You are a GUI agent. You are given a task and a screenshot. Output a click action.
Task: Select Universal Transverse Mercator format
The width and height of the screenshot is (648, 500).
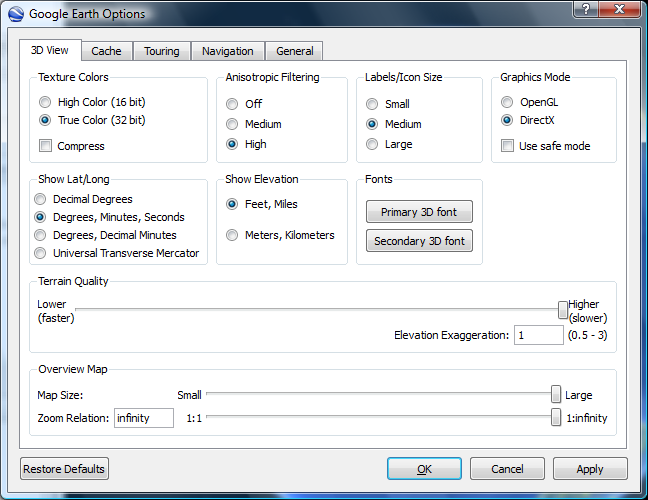pos(116,253)
